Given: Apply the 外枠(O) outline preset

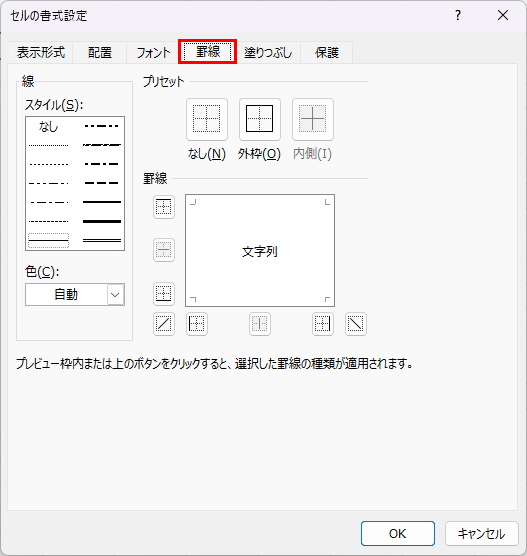Looking at the screenshot, I should pyautogui.click(x=260, y=119).
